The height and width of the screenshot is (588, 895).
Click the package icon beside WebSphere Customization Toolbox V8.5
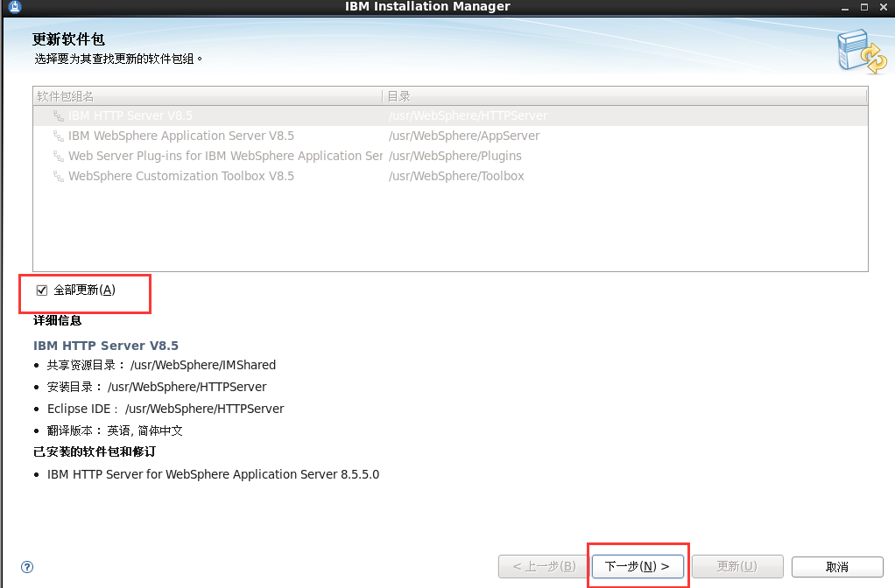[x=58, y=176]
